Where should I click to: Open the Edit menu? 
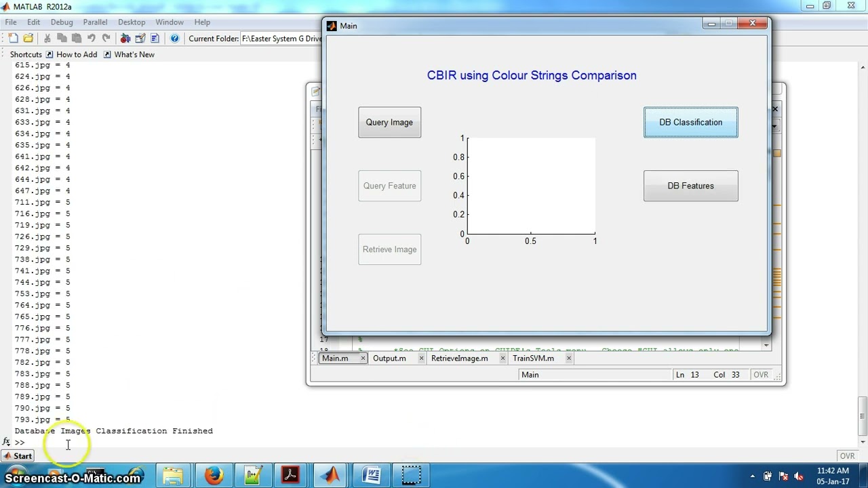tap(33, 22)
